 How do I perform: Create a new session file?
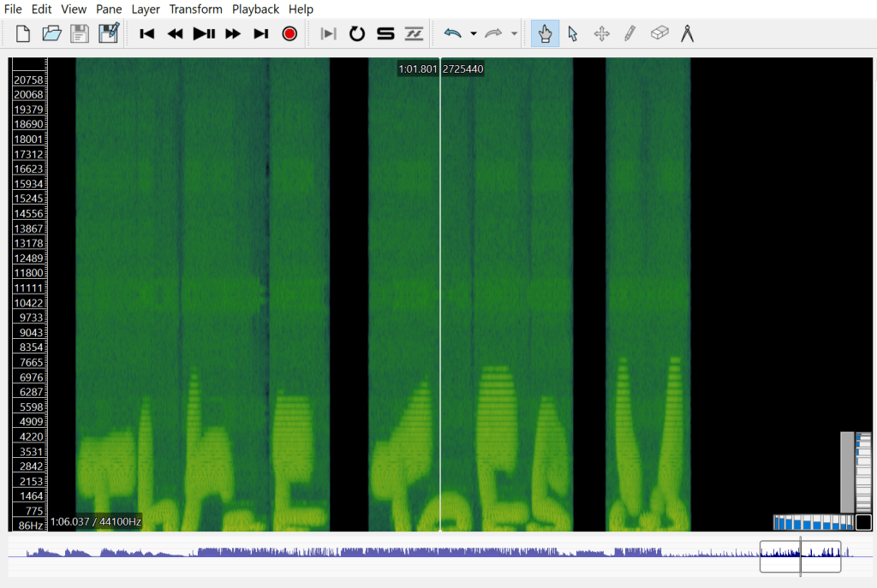coord(23,34)
